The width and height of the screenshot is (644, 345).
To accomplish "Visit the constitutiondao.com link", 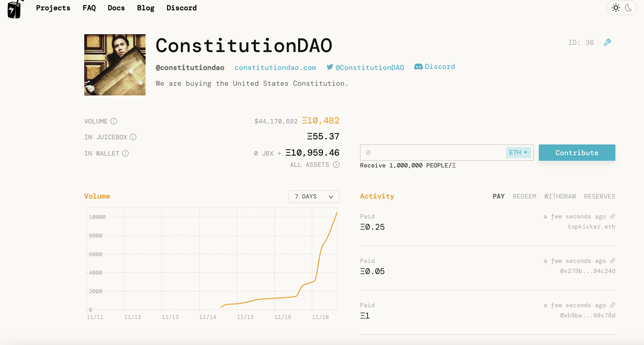I will point(275,68).
